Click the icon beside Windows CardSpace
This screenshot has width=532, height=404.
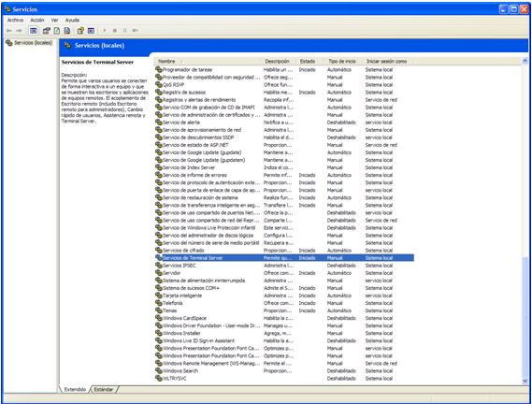tap(158, 318)
